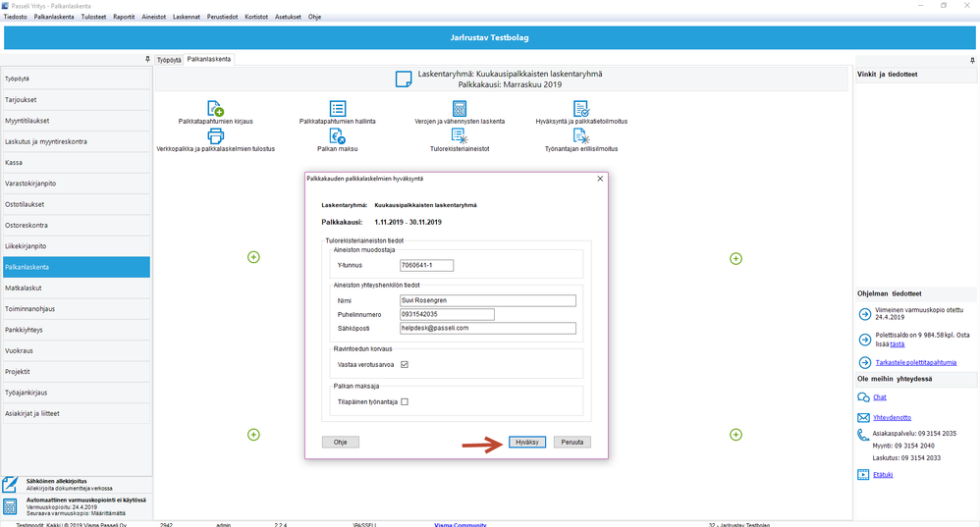
Task: Open the Perustiedot menu
Action: pos(223,17)
